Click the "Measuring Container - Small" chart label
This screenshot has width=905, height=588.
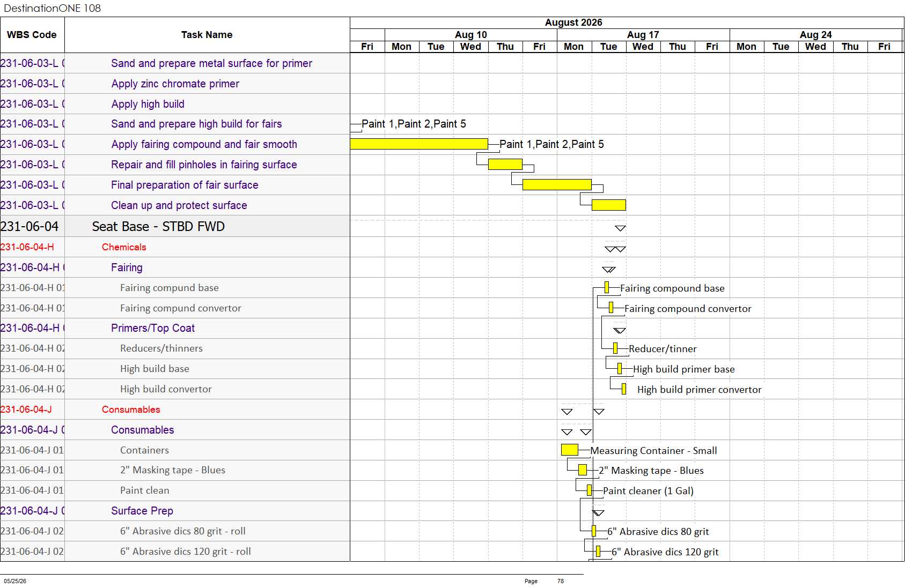[653, 451]
